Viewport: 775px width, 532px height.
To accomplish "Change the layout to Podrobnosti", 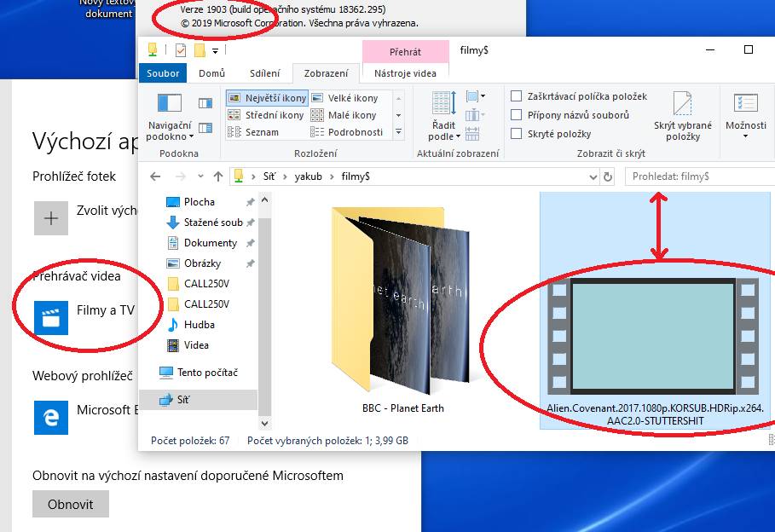I will point(346,132).
